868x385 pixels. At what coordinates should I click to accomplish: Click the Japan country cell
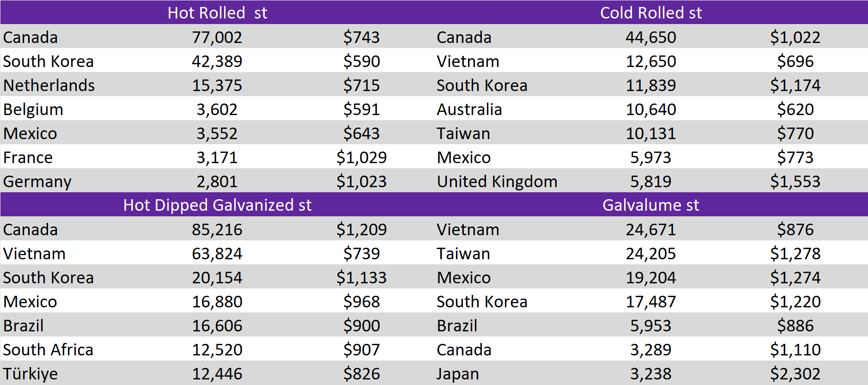point(458,374)
